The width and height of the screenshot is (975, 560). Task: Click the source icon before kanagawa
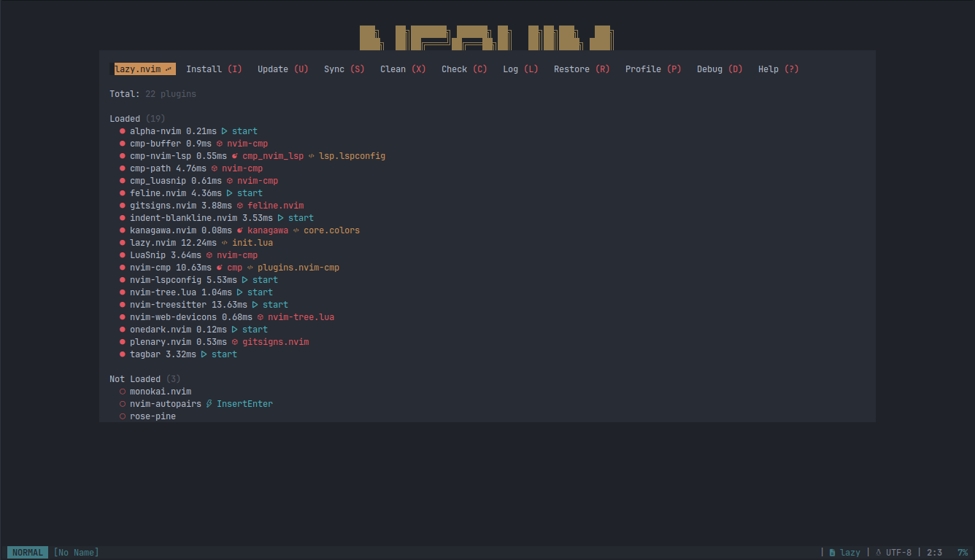click(240, 230)
